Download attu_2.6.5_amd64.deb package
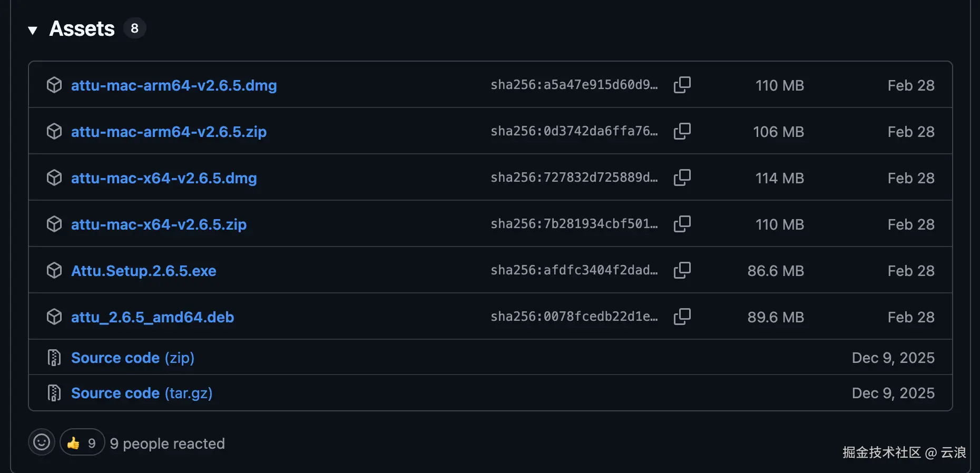The image size is (980, 473). (153, 317)
